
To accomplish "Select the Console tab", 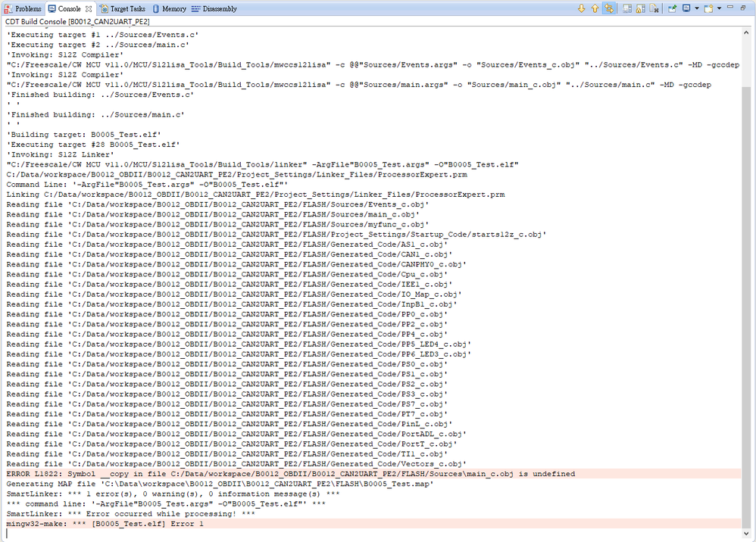I will pos(70,8).
